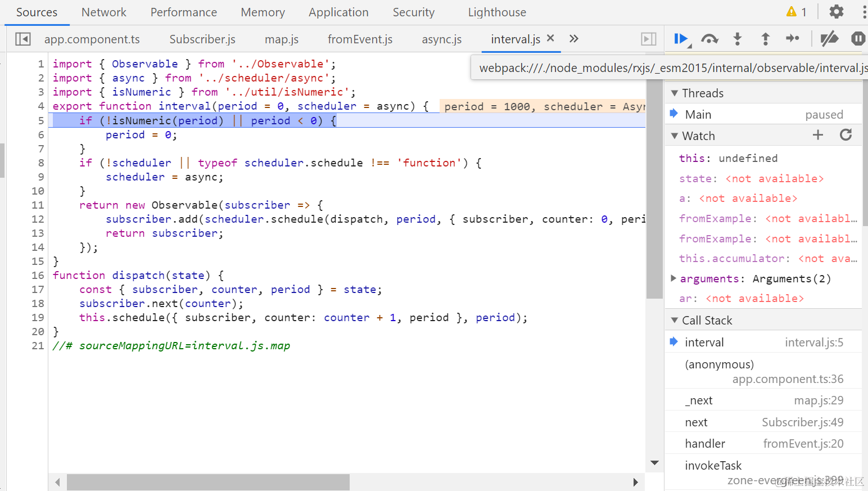This screenshot has width=868, height=491.
Task: Open the app.component.ts file tab
Action: click(x=92, y=39)
